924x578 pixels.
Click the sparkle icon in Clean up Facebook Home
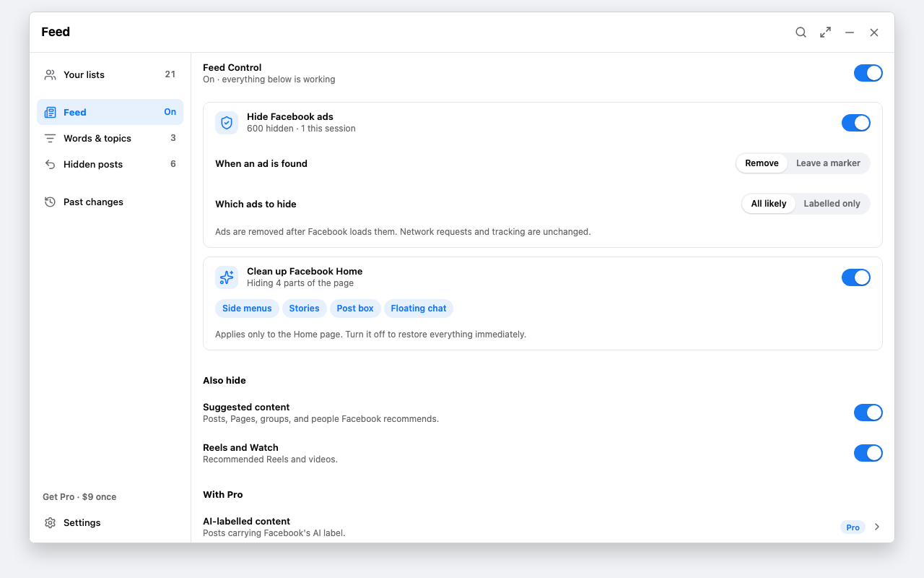click(x=227, y=277)
